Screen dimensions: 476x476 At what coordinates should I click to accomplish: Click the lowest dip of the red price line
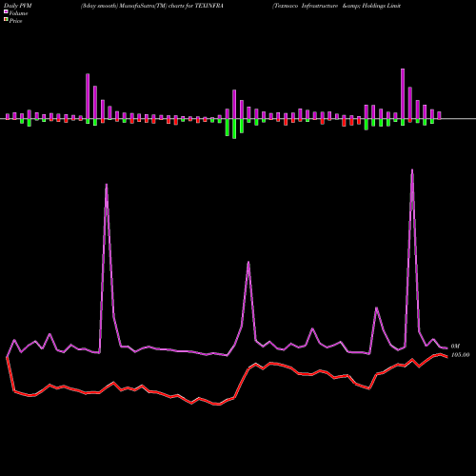click(x=219, y=405)
